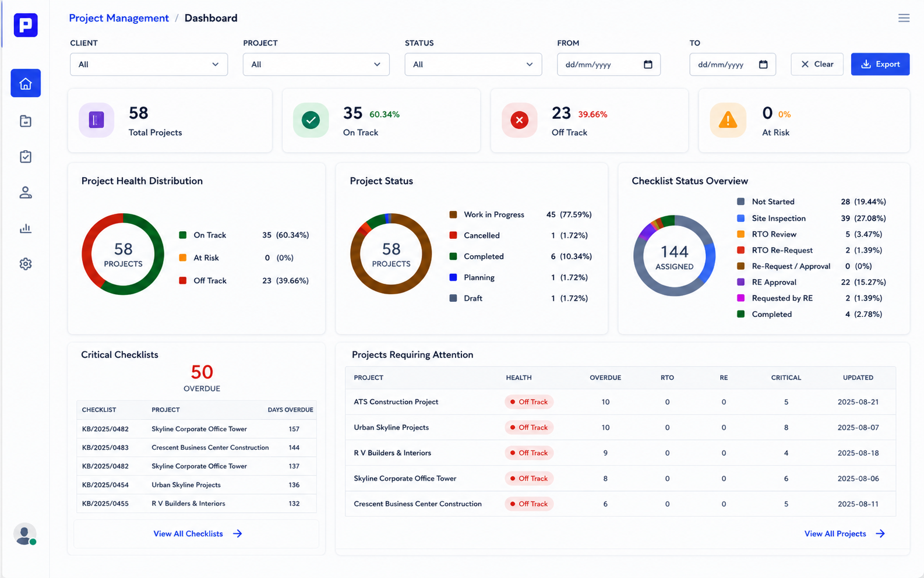Expand the Client dropdown
The image size is (924, 578).
pos(149,64)
